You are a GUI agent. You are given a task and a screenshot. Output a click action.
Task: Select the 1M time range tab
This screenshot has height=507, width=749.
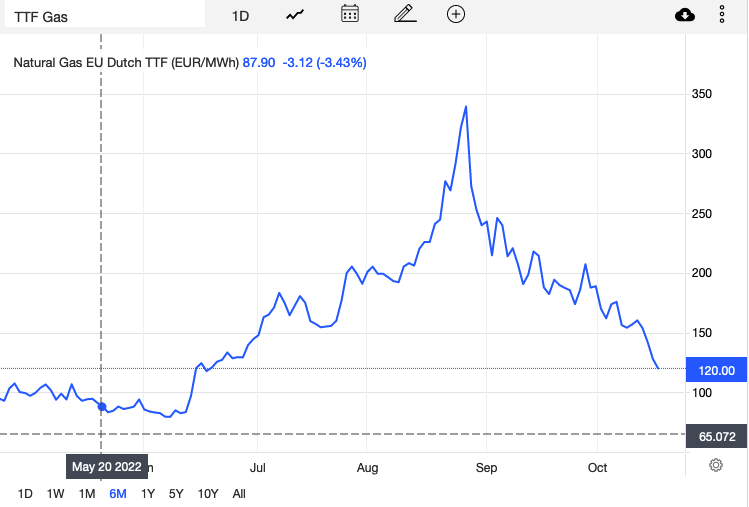click(x=87, y=494)
